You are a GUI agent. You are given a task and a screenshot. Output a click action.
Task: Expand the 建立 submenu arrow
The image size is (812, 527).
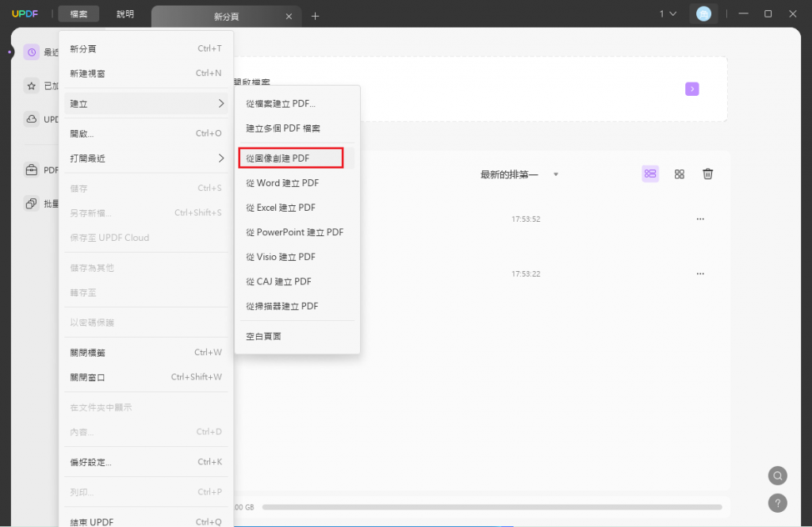click(x=221, y=104)
